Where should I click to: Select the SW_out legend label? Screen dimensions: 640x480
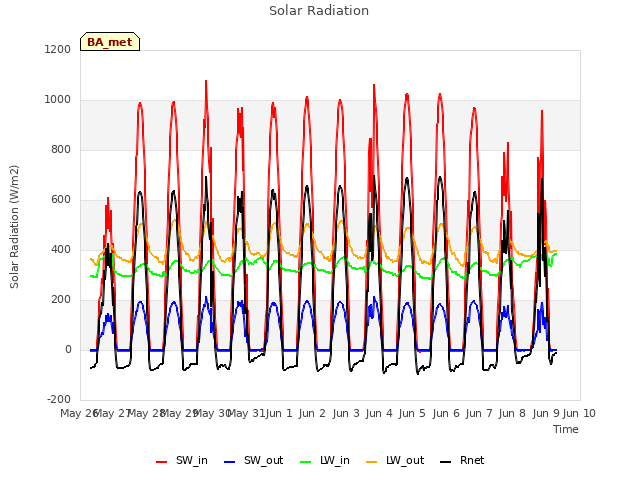[263, 460]
